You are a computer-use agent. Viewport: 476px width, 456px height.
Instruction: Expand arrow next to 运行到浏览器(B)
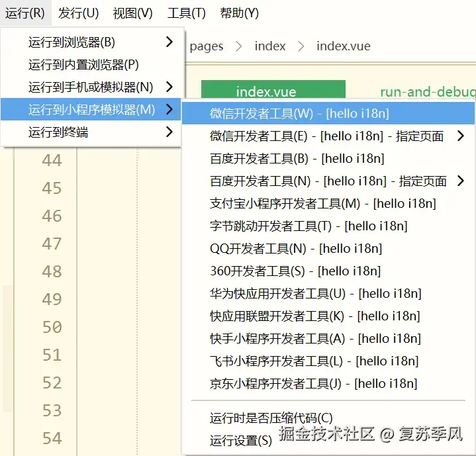(x=169, y=42)
